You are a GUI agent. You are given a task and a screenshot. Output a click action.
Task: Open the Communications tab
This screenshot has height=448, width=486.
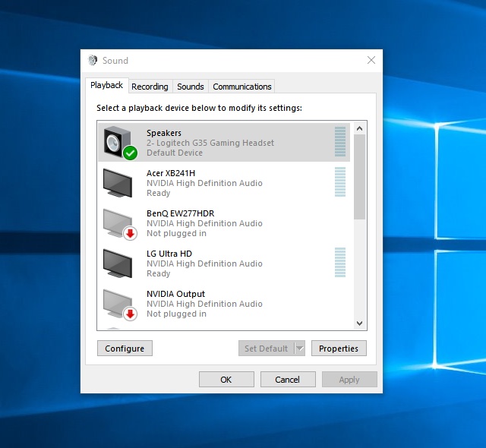[241, 87]
